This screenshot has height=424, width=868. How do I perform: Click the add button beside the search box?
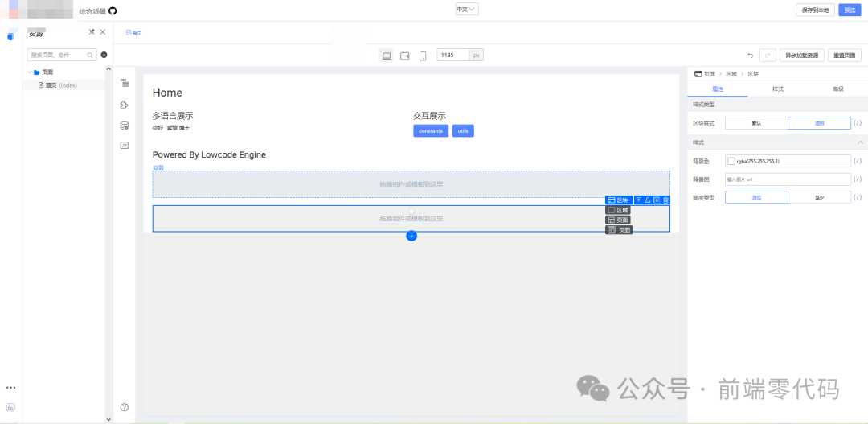click(x=104, y=55)
